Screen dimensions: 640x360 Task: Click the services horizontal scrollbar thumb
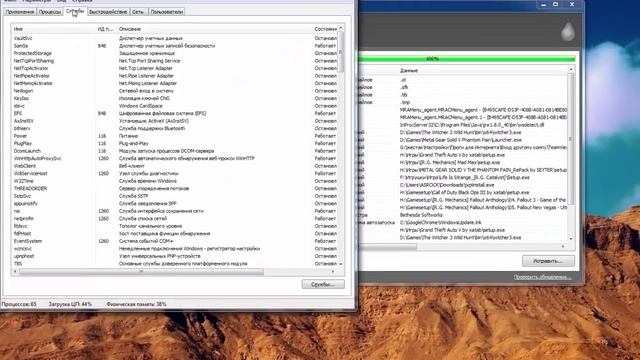click(142, 271)
